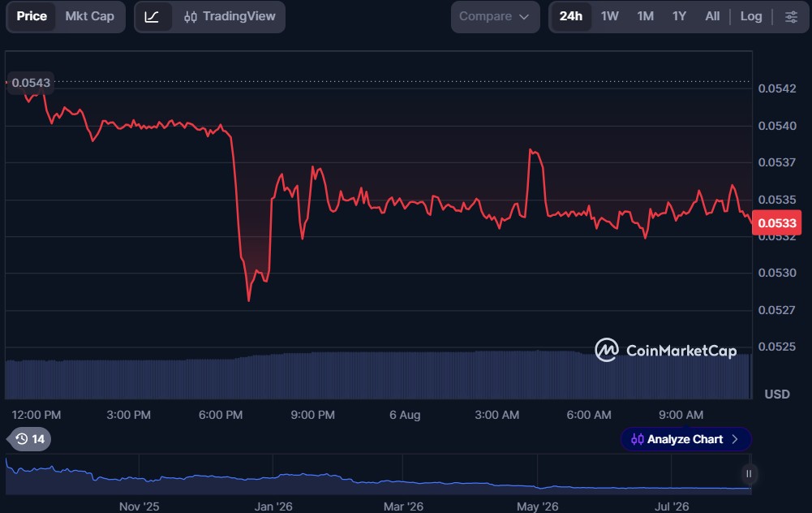Image resolution: width=812 pixels, height=513 pixels.
Task: Click Nov '25 on the range navigator
Action: click(140, 507)
